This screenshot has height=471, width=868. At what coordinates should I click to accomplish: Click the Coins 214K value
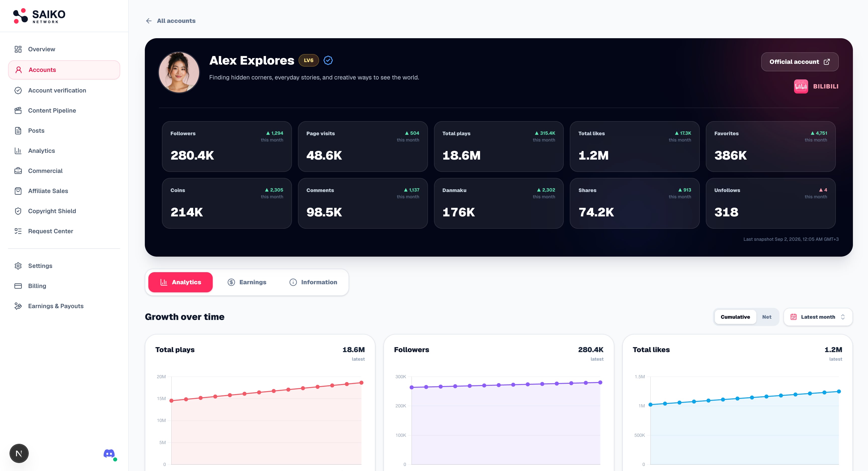(x=187, y=212)
